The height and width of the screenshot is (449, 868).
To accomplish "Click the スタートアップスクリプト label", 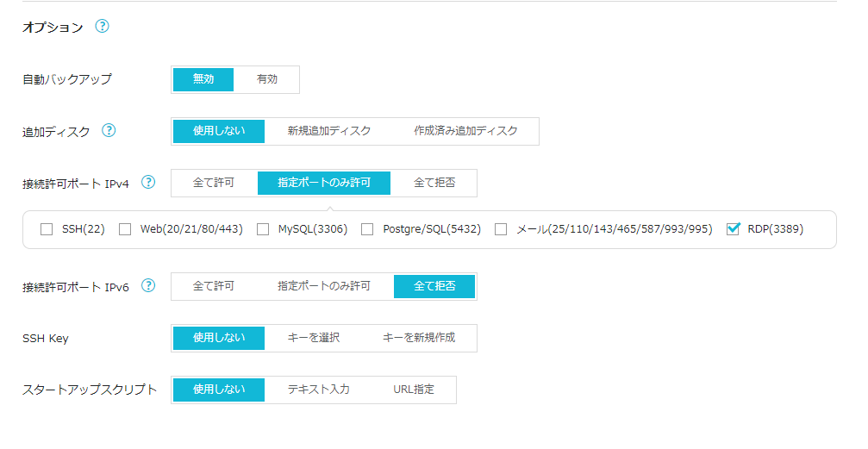I will pyautogui.click(x=90, y=390).
